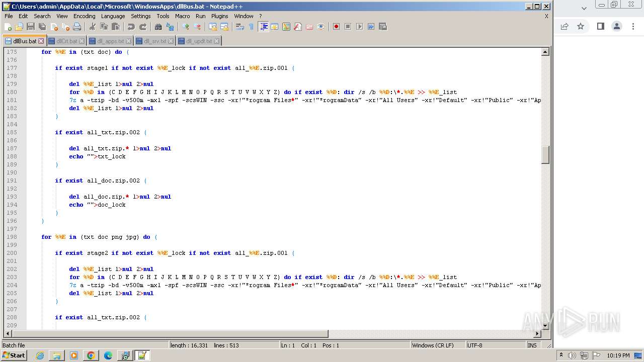Open the Encoding menu
Image resolution: width=644 pixels, height=362 pixels.
point(84,16)
